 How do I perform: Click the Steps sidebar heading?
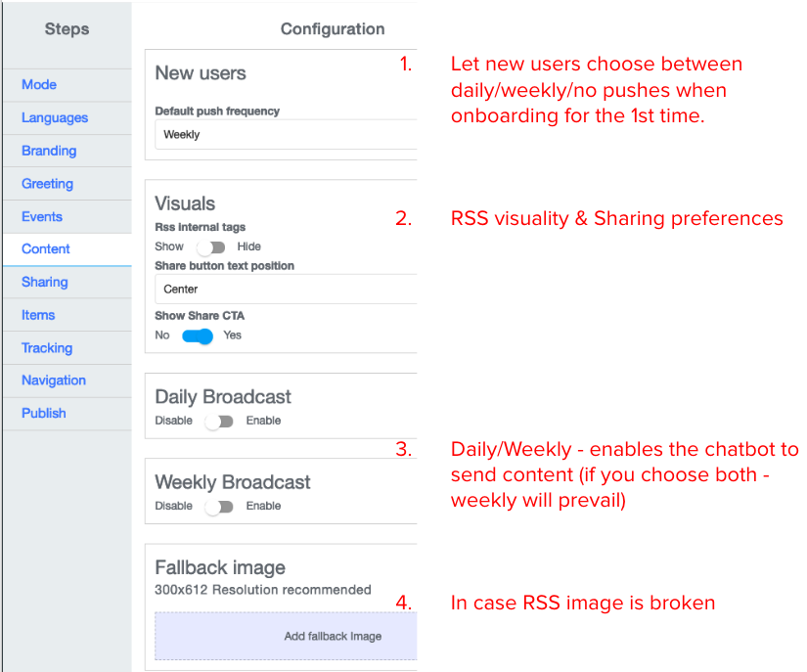(x=67, y=30)
